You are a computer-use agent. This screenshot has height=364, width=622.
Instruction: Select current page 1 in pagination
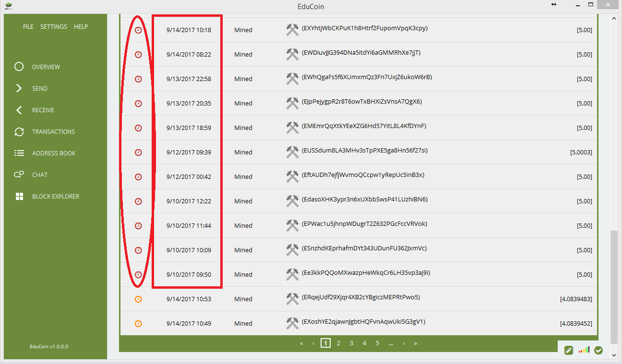[x=325, y=343]
